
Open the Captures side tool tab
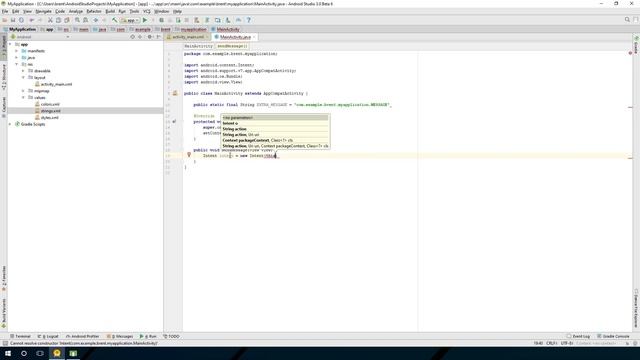[x=4, y=107]
